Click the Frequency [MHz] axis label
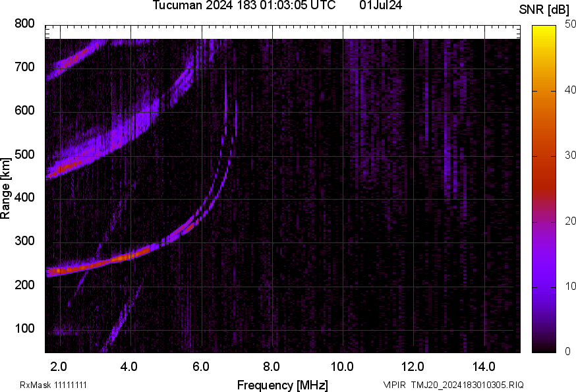 (x=283, y=385)
